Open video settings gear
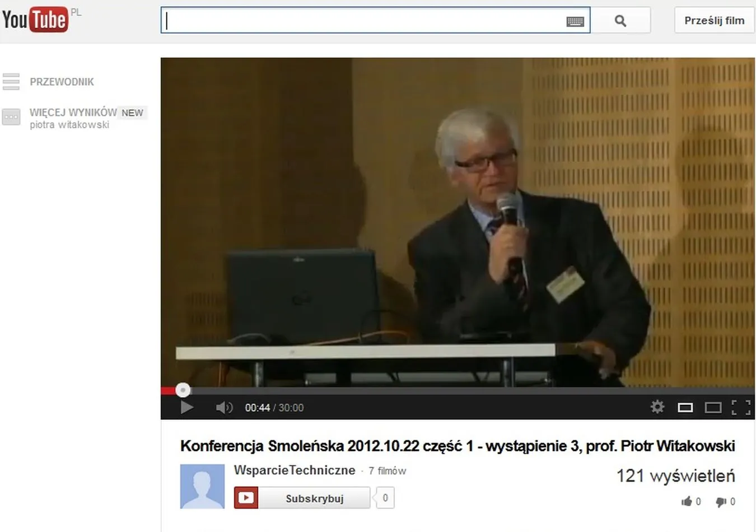This screenshot has width=756, height=532. [657, 407]
